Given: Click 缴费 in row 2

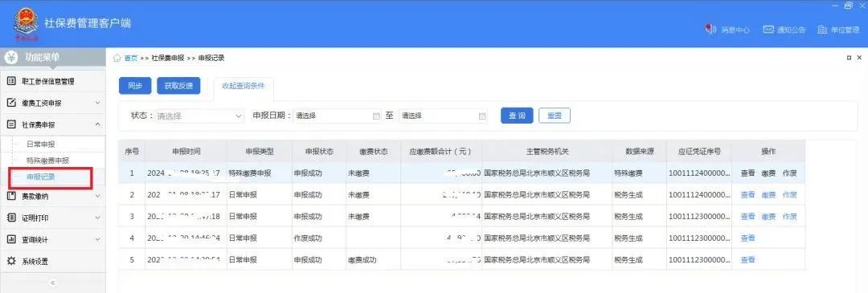Looking at the screenshot, I should (768, 195).
